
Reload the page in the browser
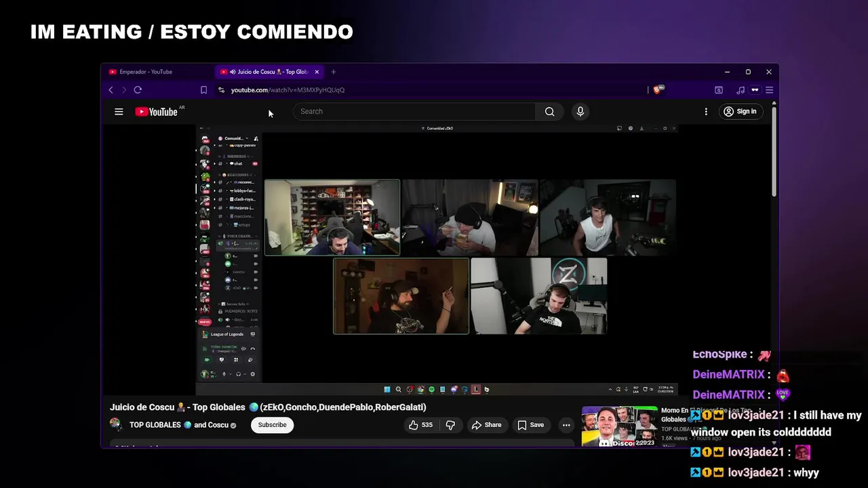click(138, 89)
